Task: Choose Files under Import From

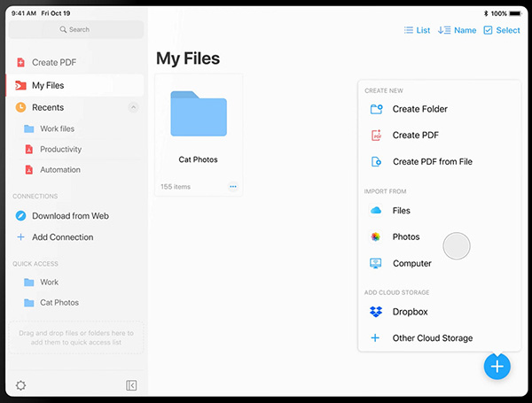Action: tap(401, 211)
